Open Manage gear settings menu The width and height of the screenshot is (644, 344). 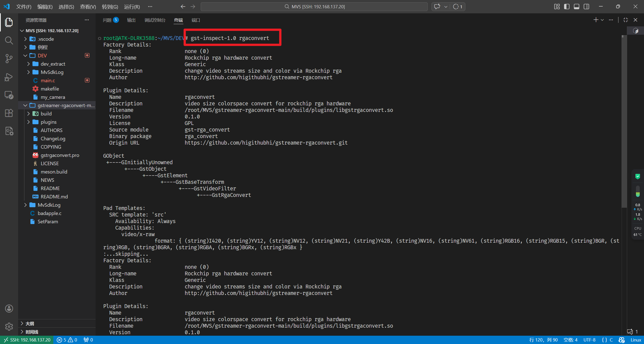pos(9,326)
